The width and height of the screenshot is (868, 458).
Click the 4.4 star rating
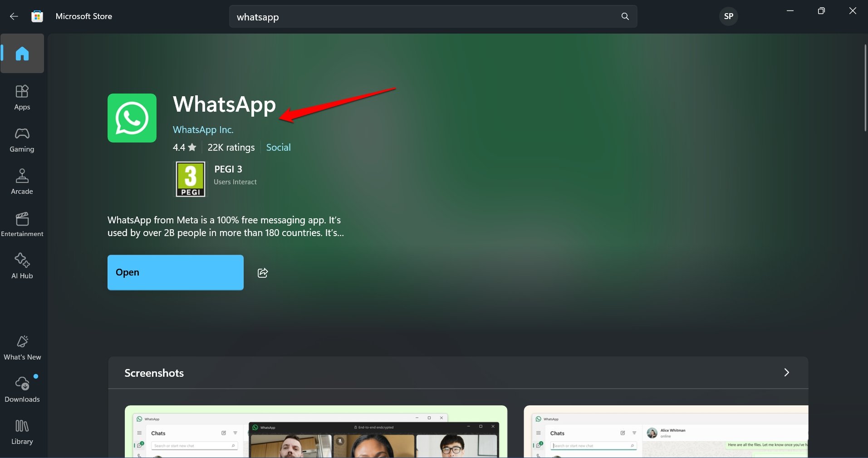click(184, 147)
